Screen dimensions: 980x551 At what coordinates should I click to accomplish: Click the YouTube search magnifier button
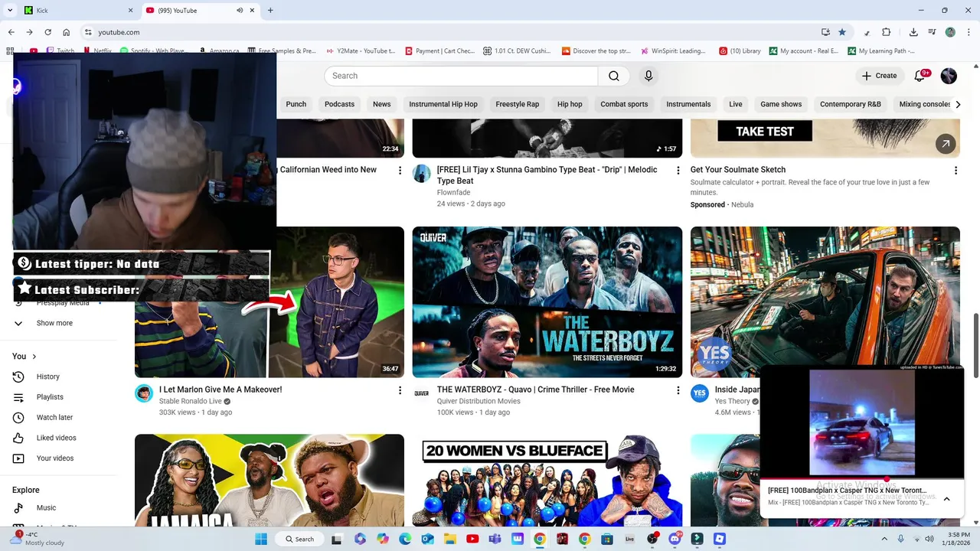pyautogui.click(x=614, y=76)
